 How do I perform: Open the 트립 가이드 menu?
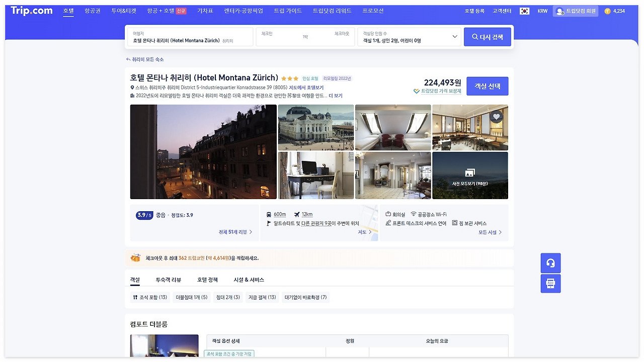pos(288,11)
